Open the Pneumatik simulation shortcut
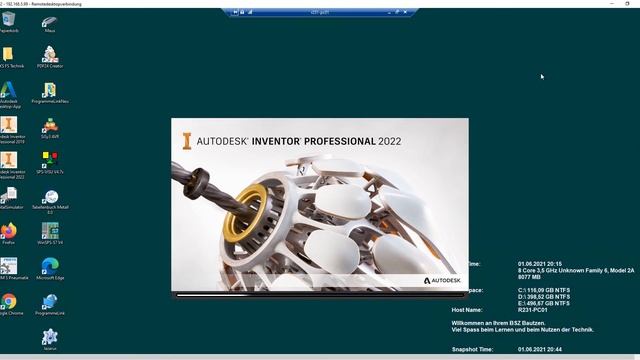Screen dimensions: 640x360 tap(8, 266)
